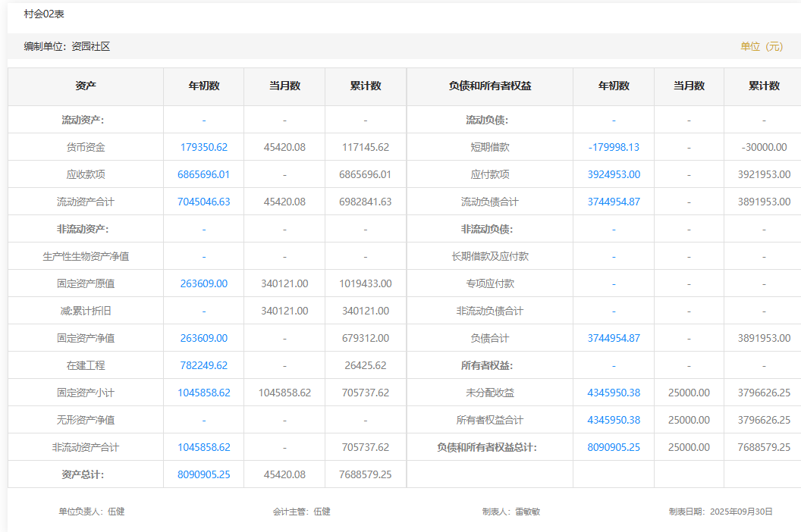This screenshot has width=801, height=532.
Task: Open 固定资产小计 年初数 link
Action: pos(203,393)
